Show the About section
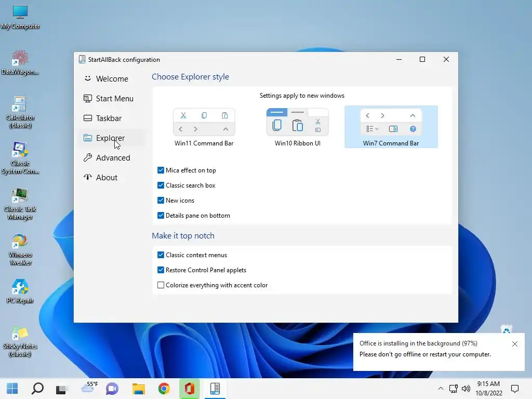Screen dimensions: 532x399 111,178
